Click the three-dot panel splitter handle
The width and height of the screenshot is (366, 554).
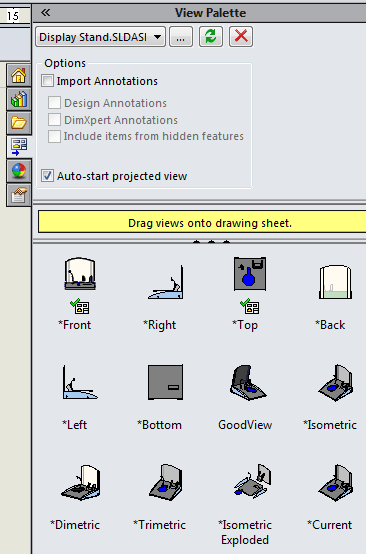point(211,242)
